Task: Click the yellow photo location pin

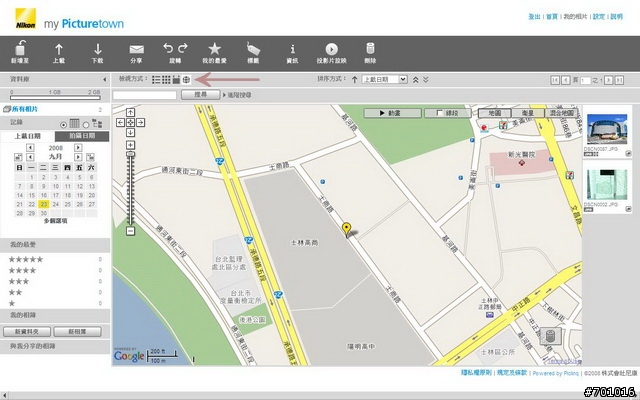Action: [x=346, y=229]
